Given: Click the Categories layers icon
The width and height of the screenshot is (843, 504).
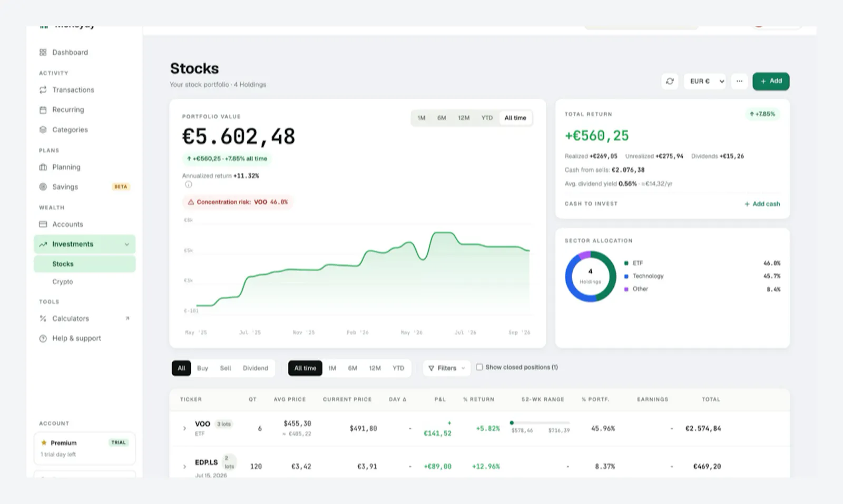Looking at the screenshot, I should point(43,130).
